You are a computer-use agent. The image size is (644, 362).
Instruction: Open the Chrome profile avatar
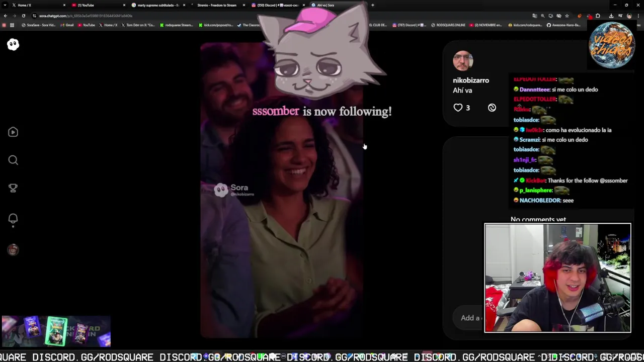(629, 16)
